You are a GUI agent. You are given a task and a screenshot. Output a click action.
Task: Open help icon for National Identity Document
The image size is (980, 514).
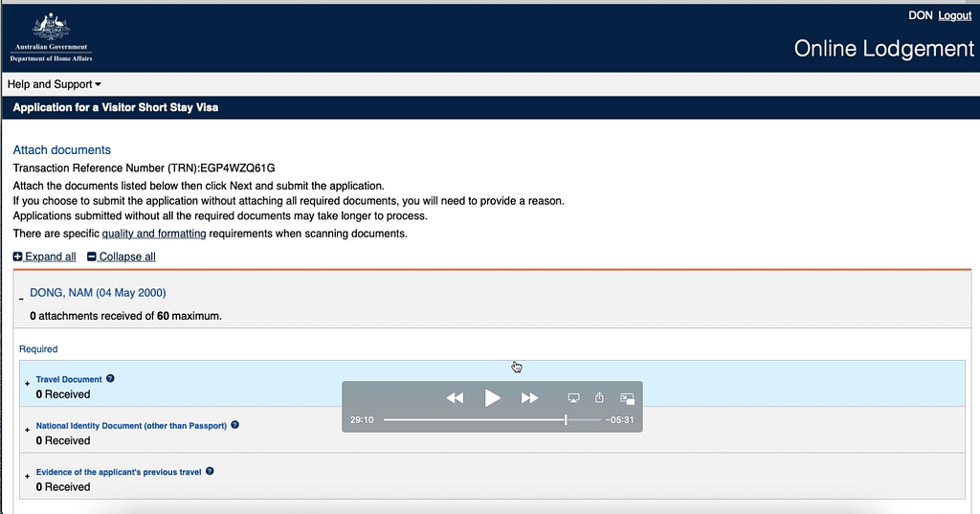click(x=235, y=425)
